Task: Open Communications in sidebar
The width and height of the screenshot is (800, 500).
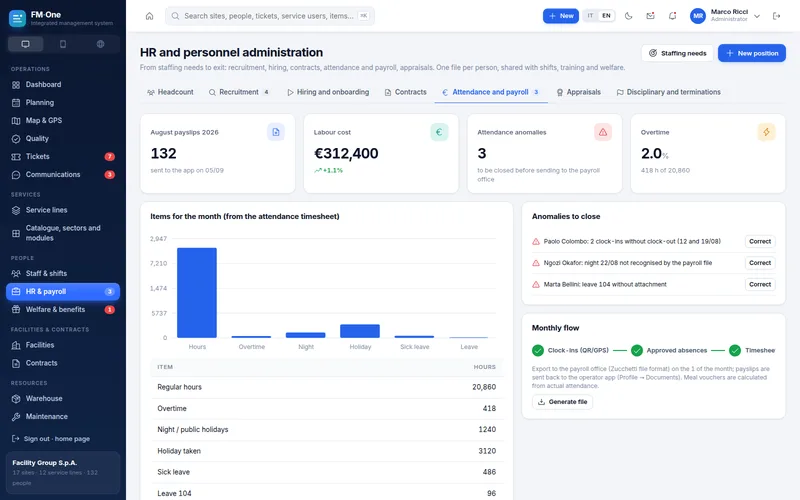Action: (x=63, y=174)
